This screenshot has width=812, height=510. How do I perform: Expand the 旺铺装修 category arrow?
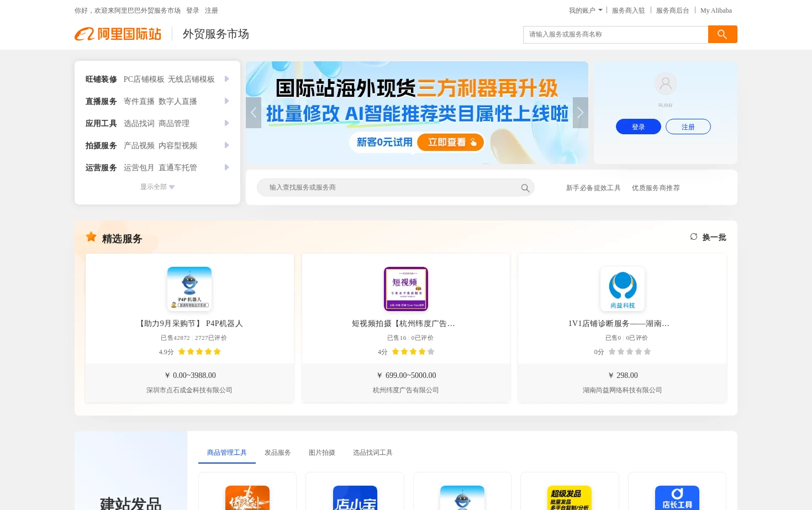pyautogui.click(x=226, y=79)
